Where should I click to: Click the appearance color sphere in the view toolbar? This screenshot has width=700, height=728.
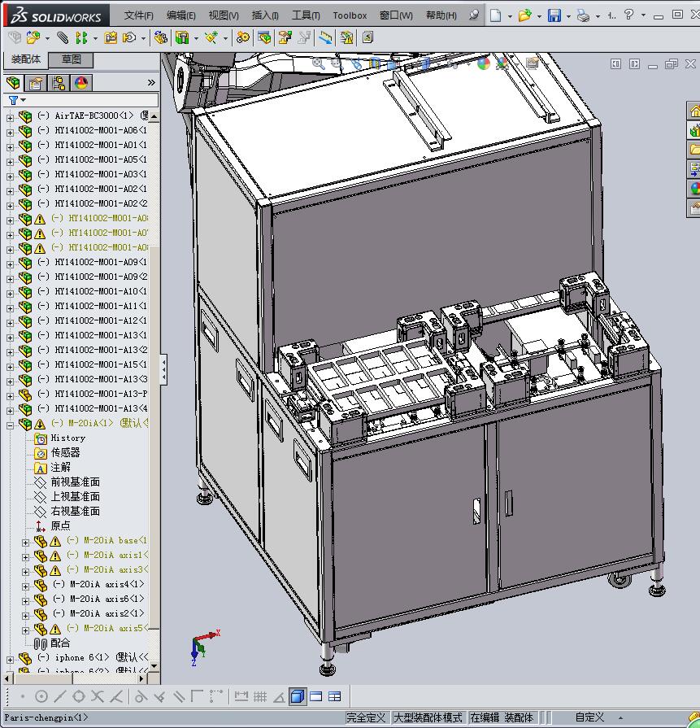(x=484, y=63)
